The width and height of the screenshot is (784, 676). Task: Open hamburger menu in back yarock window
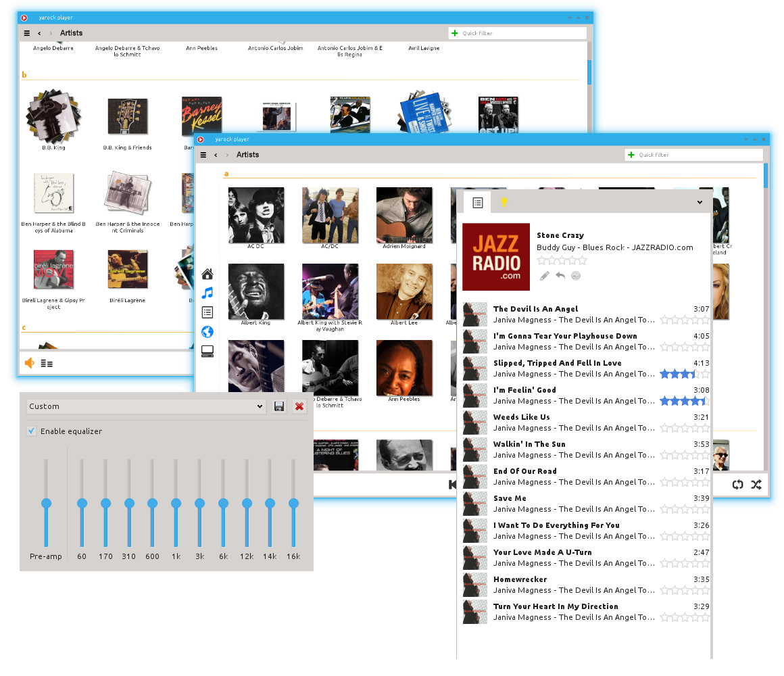point(27,33)
